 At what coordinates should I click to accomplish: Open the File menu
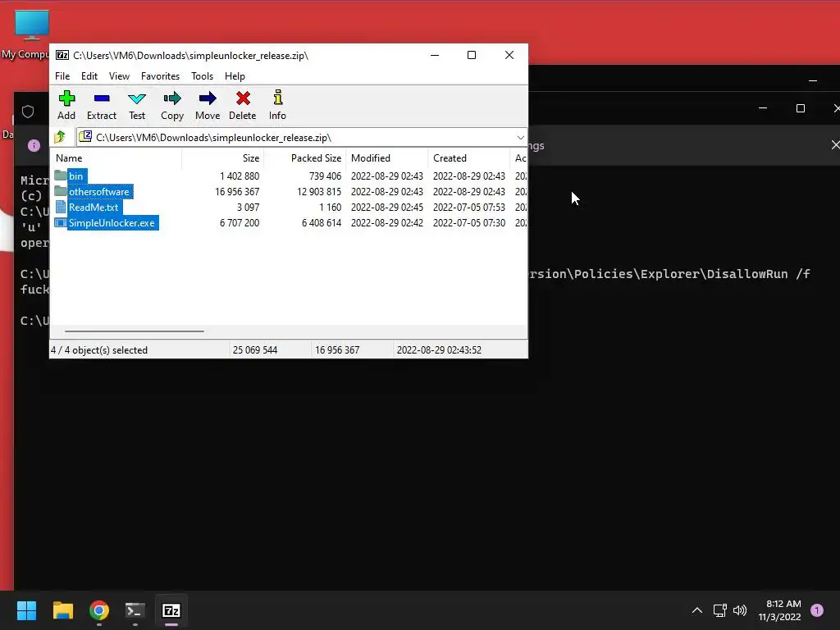pos(62,76)
